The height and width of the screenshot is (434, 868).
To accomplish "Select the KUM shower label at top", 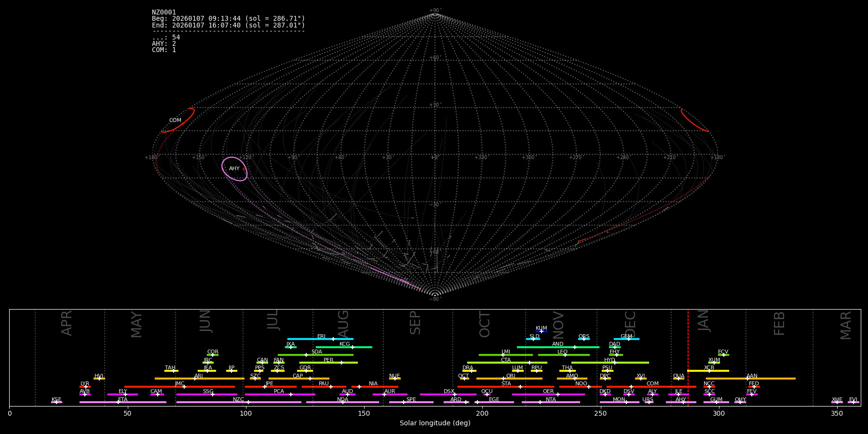I will 541,328.
